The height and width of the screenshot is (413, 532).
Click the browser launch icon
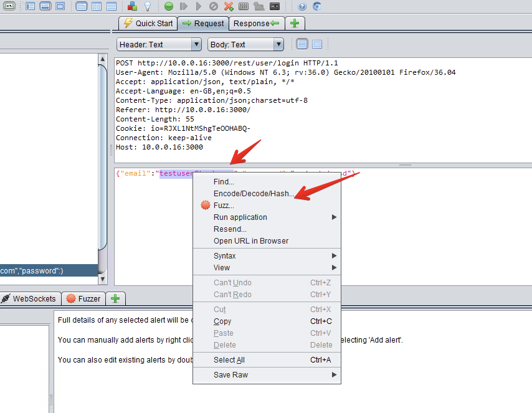click(x=317, y=6)
